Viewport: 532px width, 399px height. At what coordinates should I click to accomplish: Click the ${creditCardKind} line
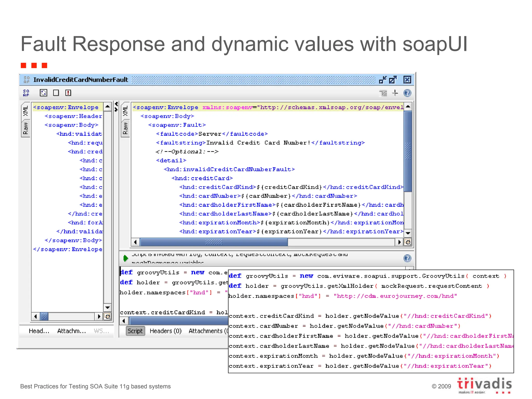pyautogui.click(x=291, y=187)
